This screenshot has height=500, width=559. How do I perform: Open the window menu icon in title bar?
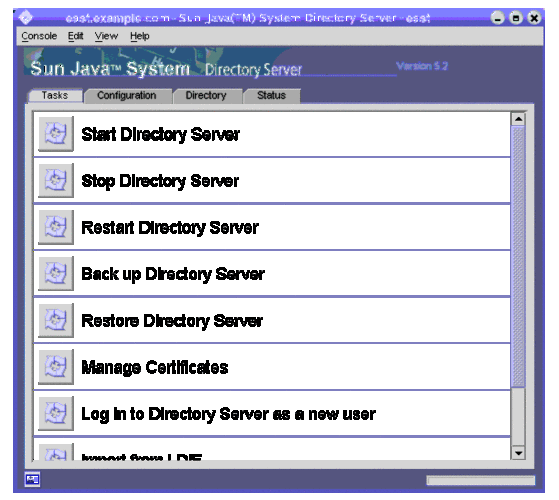click(26, 17)
